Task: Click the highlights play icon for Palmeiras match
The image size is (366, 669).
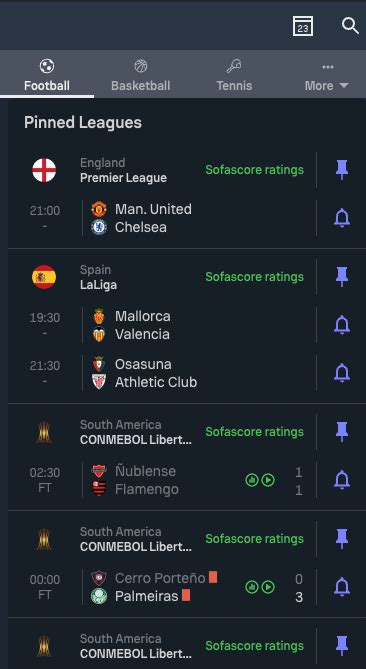Action: click(268, 588)
